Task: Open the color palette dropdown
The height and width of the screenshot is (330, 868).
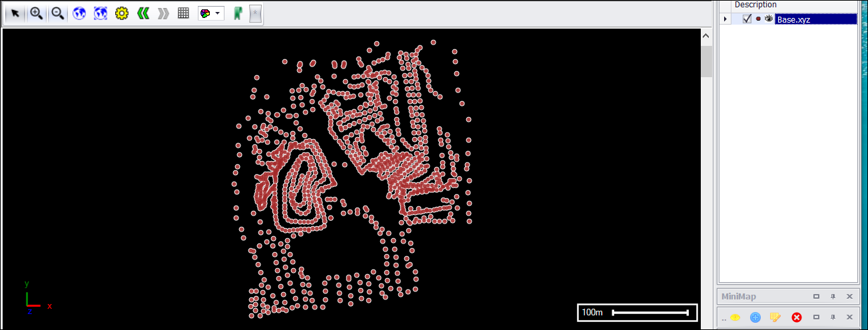Action: point(211,13)
